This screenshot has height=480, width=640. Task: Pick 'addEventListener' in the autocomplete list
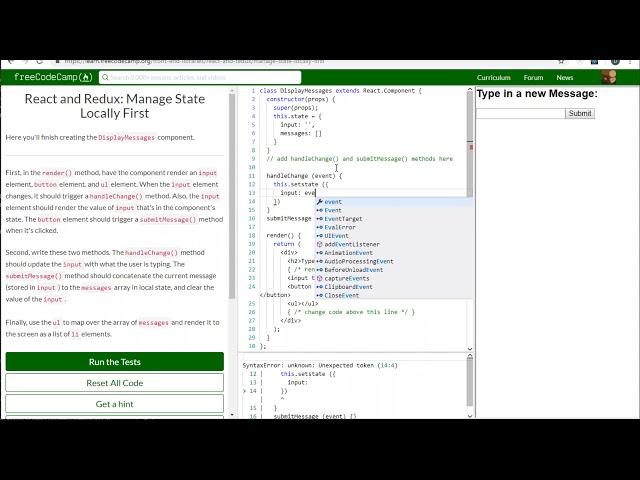[351, 244]
